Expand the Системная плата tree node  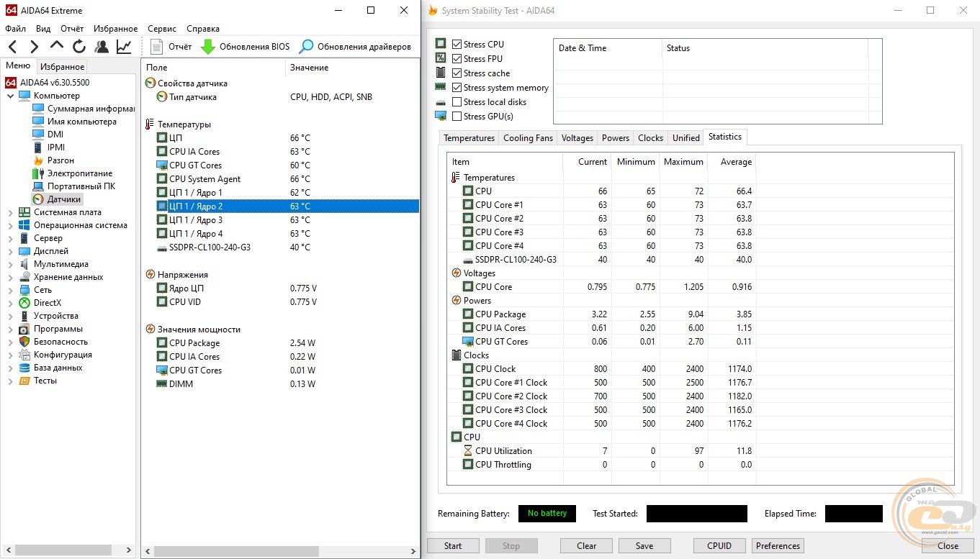pyautogui.click(x=11, y=212)
